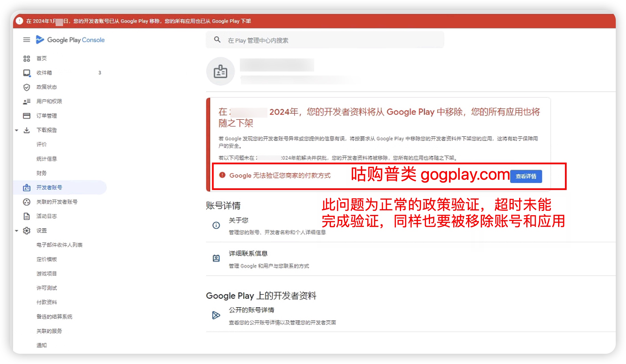This screenshot has width=626, height=364.
Task: Open 评价 under download reports
Action: coord(41,144)
